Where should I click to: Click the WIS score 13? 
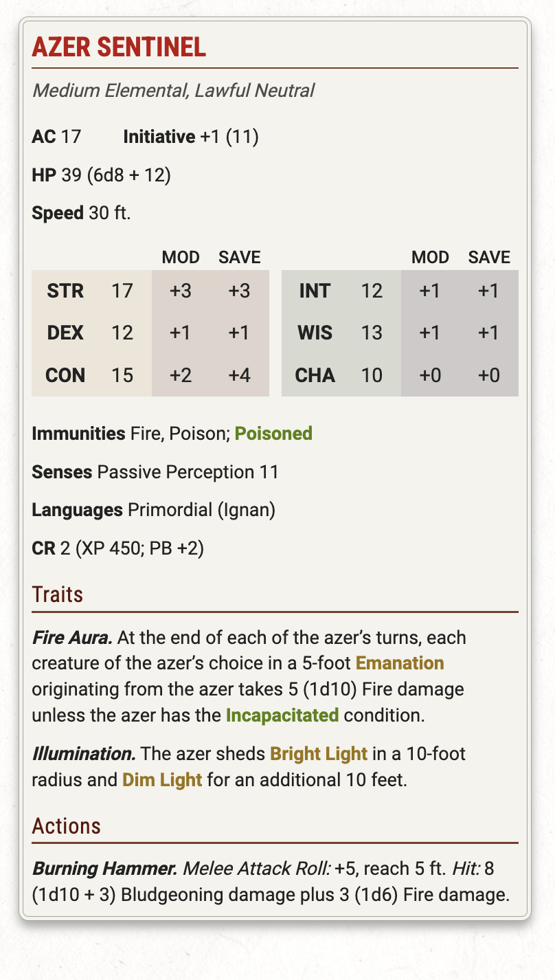click(x=372, y=333)
